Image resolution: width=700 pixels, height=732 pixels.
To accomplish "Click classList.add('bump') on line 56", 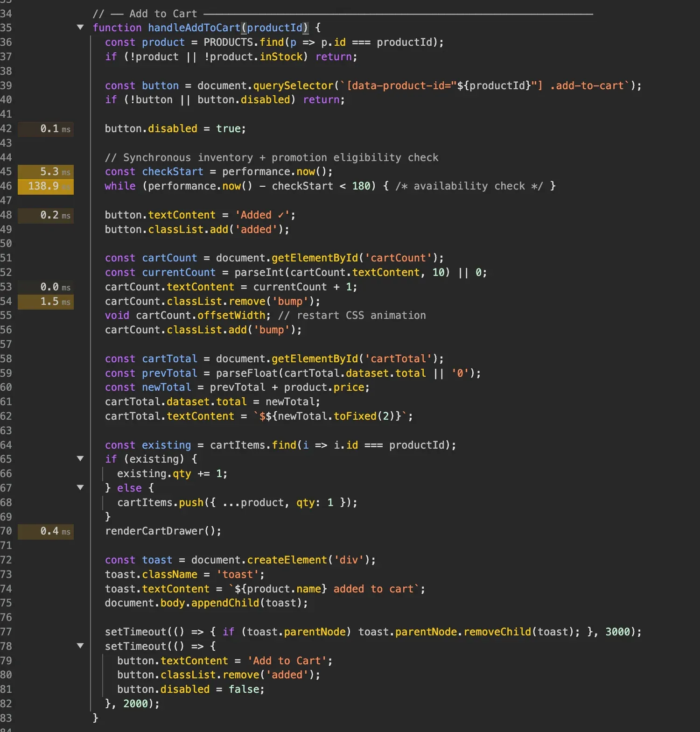I will pyautogui.click(x=231, y=330).
